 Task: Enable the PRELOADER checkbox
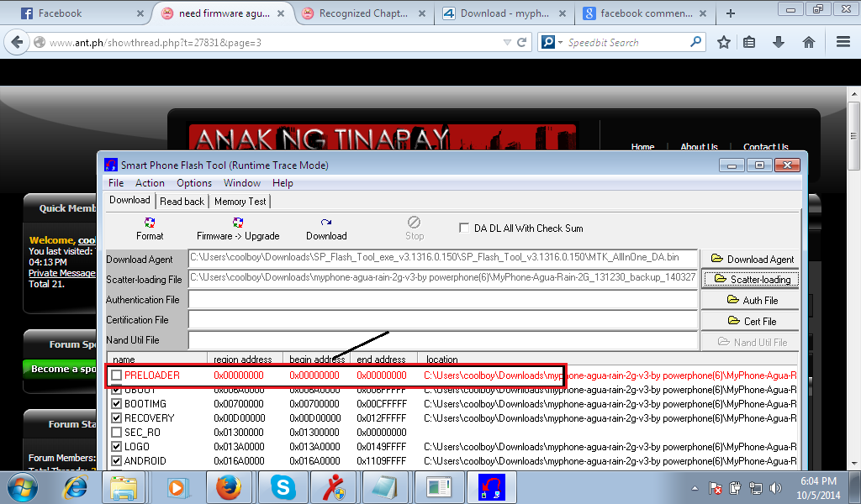pos(117,375)
